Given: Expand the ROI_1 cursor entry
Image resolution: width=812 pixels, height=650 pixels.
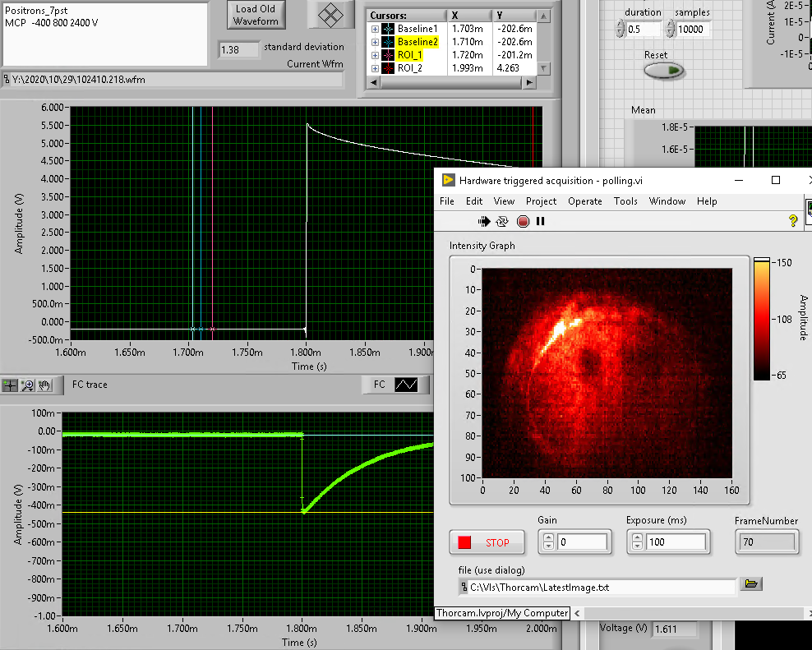Looking at the screenshot, I should coord(376,55).
